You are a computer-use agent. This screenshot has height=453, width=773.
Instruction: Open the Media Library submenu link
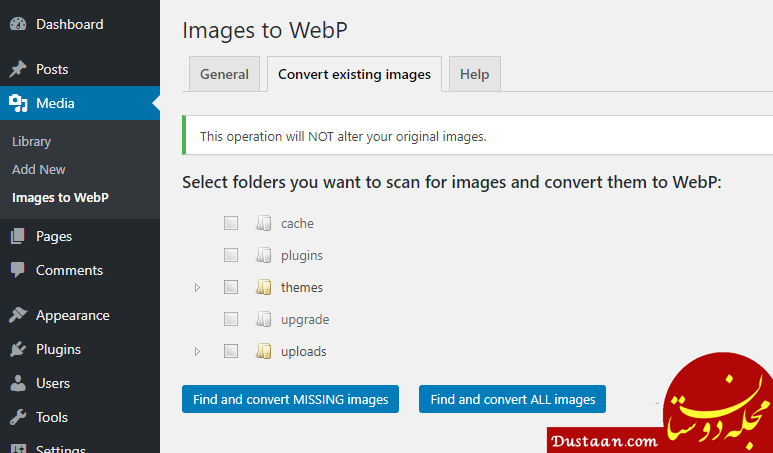click(x=32, y=141)
